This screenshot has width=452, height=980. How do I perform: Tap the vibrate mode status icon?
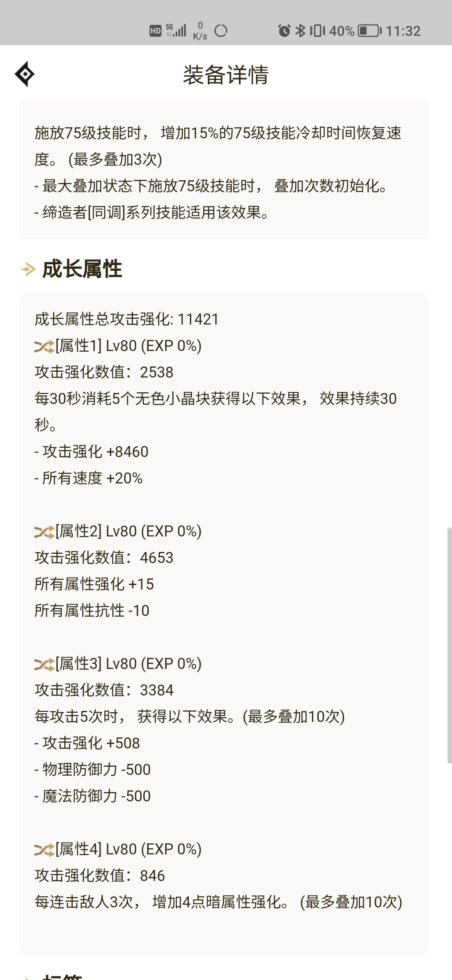tap(317, 30)
